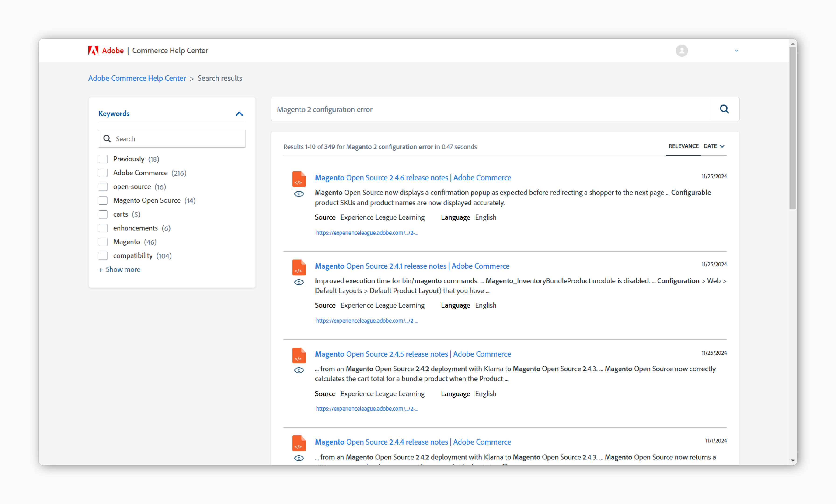The image size is (836, 504).
Task: Open Magento Open Source 2.4.4 release notes
Action: (x=413, y=442)
